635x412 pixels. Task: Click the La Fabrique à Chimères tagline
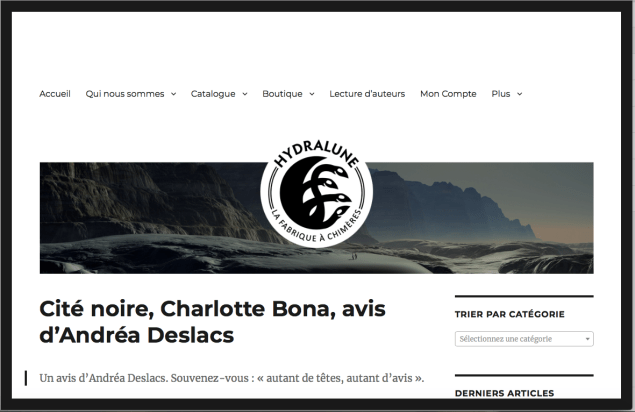(x=316, y=229)
